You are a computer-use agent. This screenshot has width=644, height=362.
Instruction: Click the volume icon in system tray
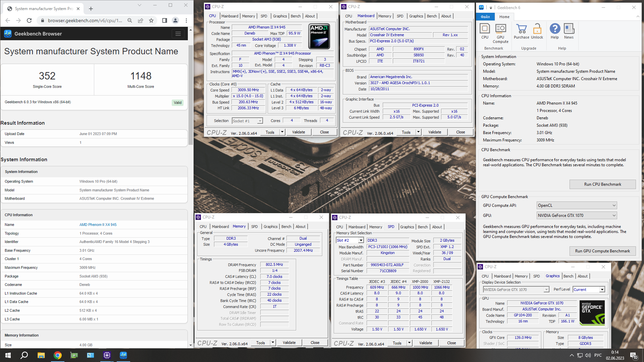click(x=588, y=355)
